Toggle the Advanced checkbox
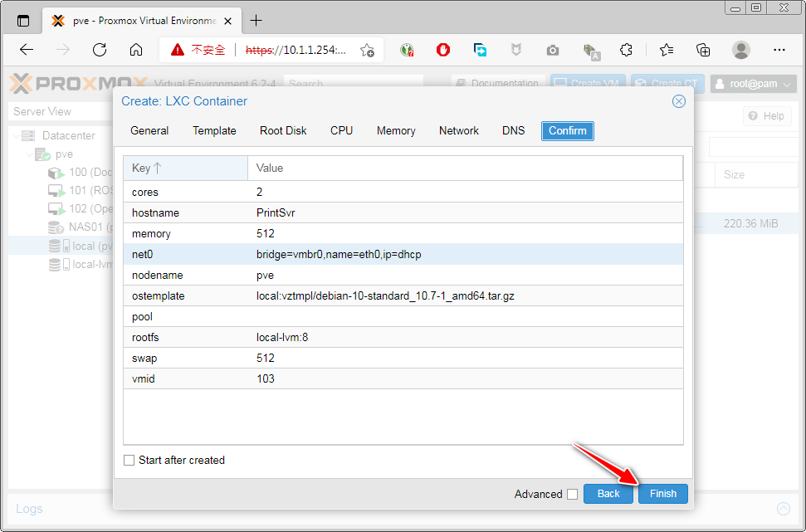This screenshot has width=806, height=532. (x=572, y=494)
